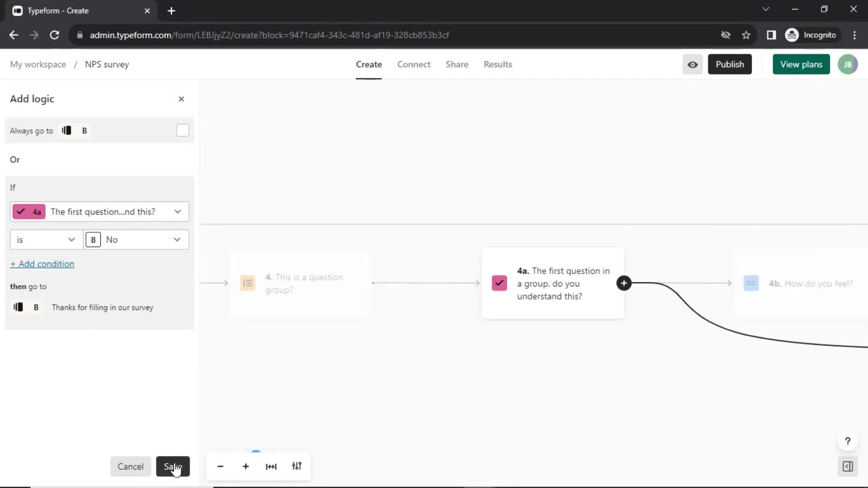Open the Incognito profile indicator

(811, 35)
